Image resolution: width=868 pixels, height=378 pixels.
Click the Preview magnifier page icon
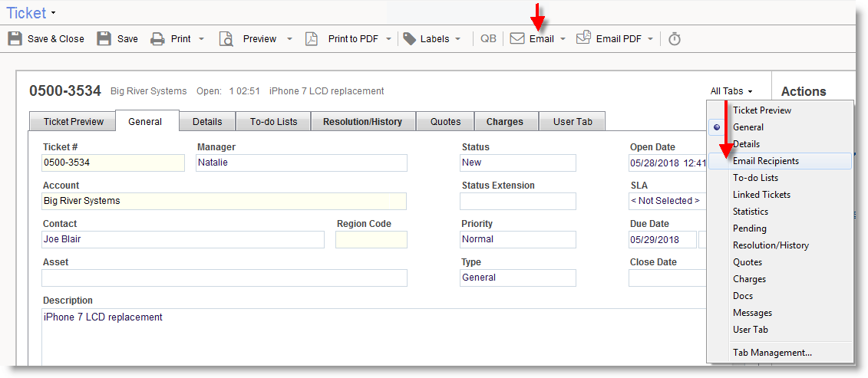pyautogui.click(x=226, y=38)
